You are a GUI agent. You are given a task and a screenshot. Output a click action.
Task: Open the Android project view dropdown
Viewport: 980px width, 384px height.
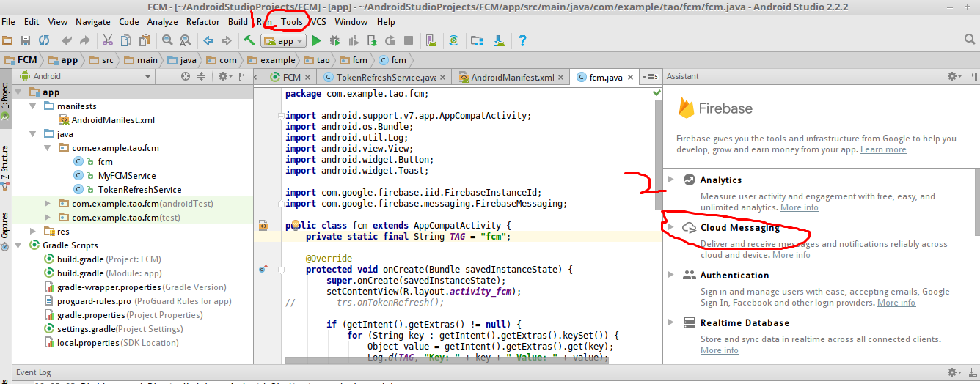pyautogui.click(x=84, y=76)
